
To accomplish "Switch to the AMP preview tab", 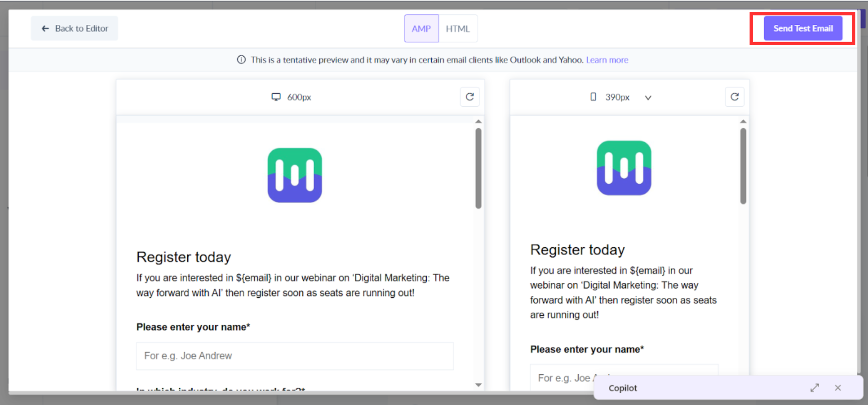I will (421, 29).
